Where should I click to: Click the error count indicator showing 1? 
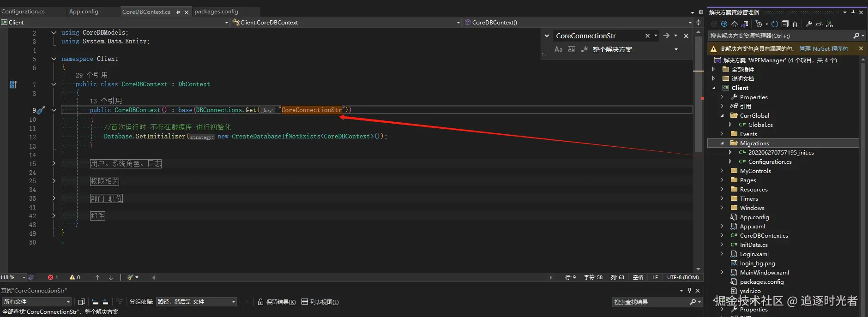(53, 277)
